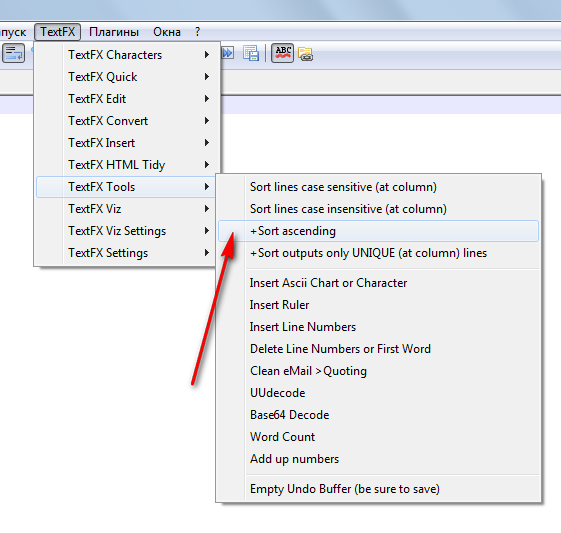Open the Окна menu
The width and height of the screenshot is (561, 533).
[x=167, y=32]
